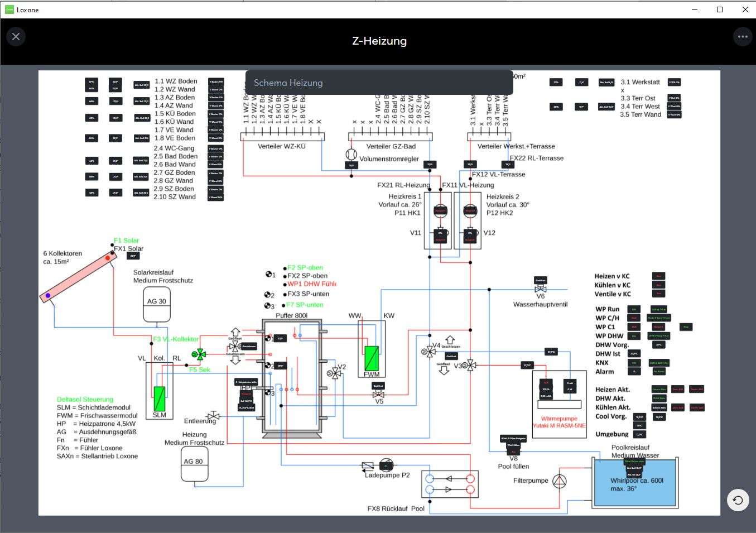
Task: Reset the schema view with the circular arrow
Action: pyautogui.click(x=738, y=500)
